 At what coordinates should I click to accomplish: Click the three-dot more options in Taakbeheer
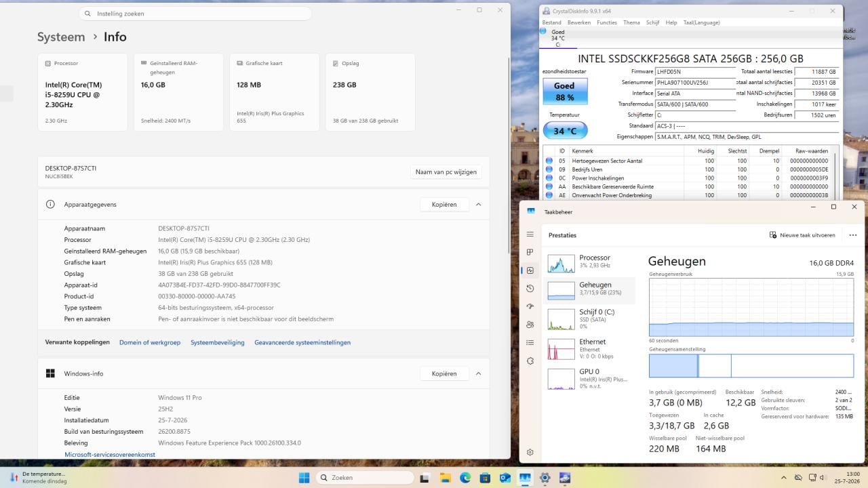(x=852, y=235)
